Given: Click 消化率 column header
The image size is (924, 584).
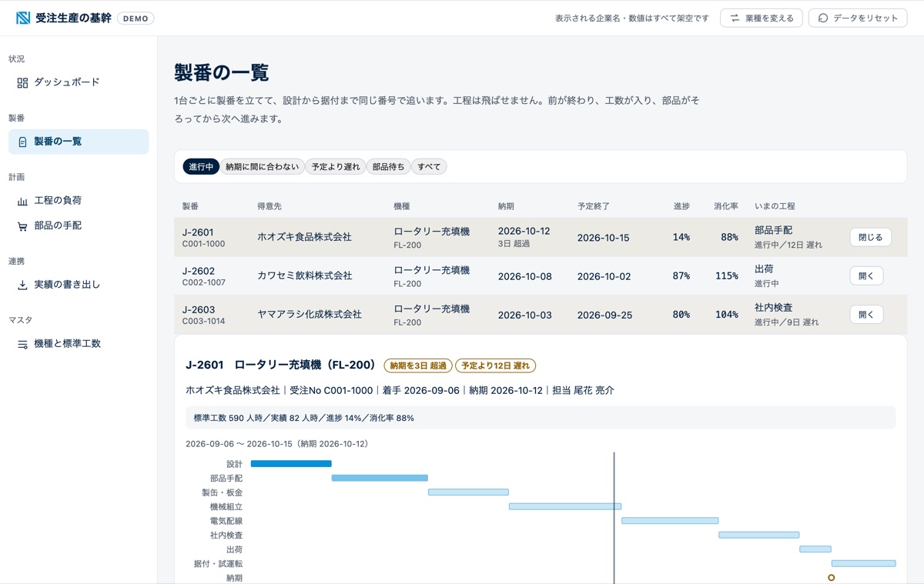Looking at the screenshot, I should [726, 206].
